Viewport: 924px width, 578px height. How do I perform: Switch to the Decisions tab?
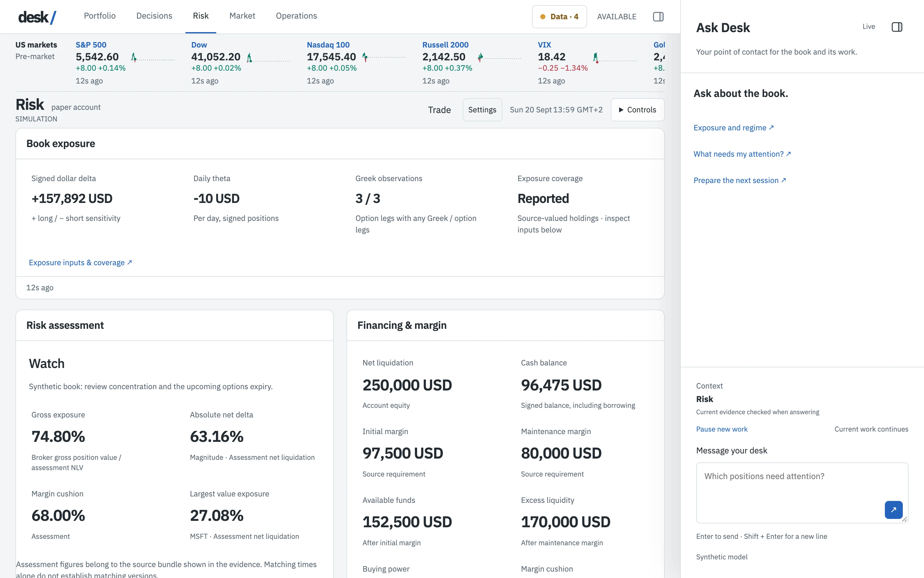point(154,16)
